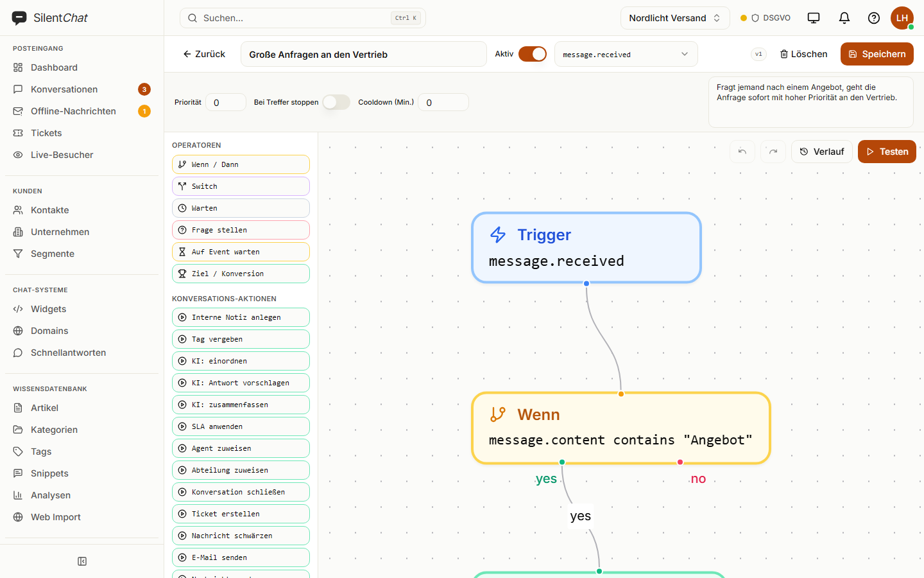Image resolution: width=924 pixels, height=578 pixels.
Task: Open Web Import in the sidebar
Action: click(81, 517)
